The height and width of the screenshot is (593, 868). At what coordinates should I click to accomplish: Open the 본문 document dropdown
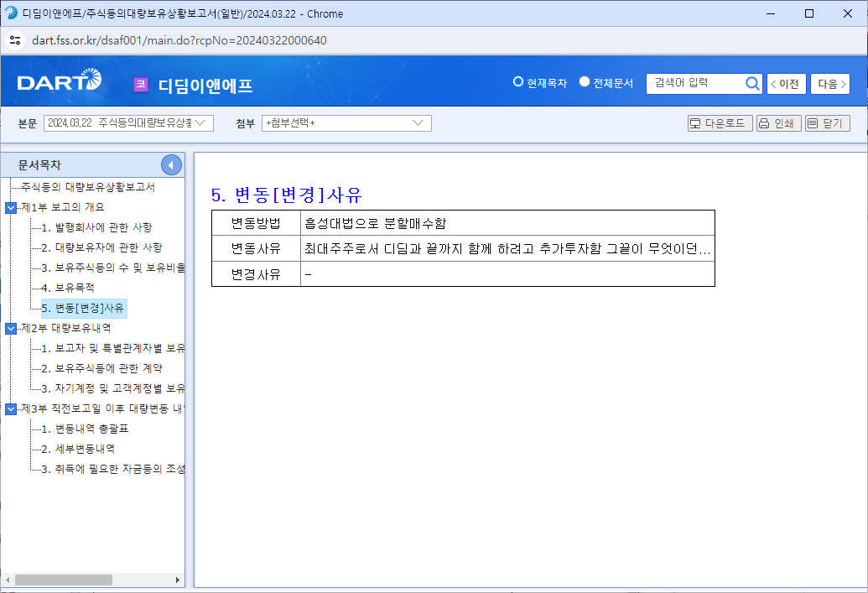(x=128, y=123)
